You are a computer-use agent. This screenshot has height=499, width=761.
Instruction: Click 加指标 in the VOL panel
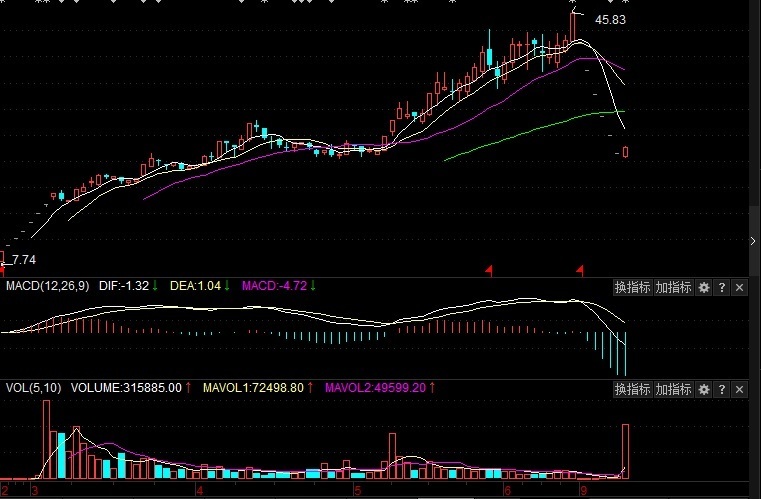pyautogui.click(x=673, y=388)
